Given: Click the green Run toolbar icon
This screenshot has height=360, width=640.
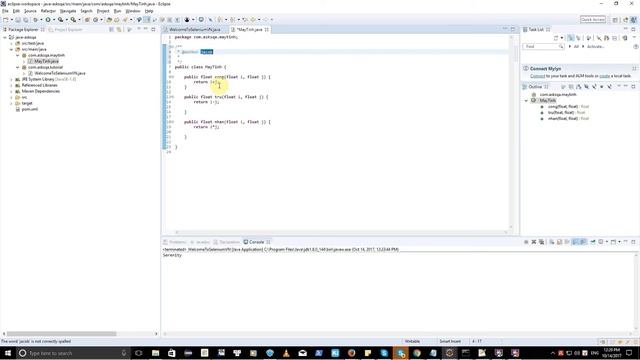Looking at the screenshot, I should coord(48,20).
